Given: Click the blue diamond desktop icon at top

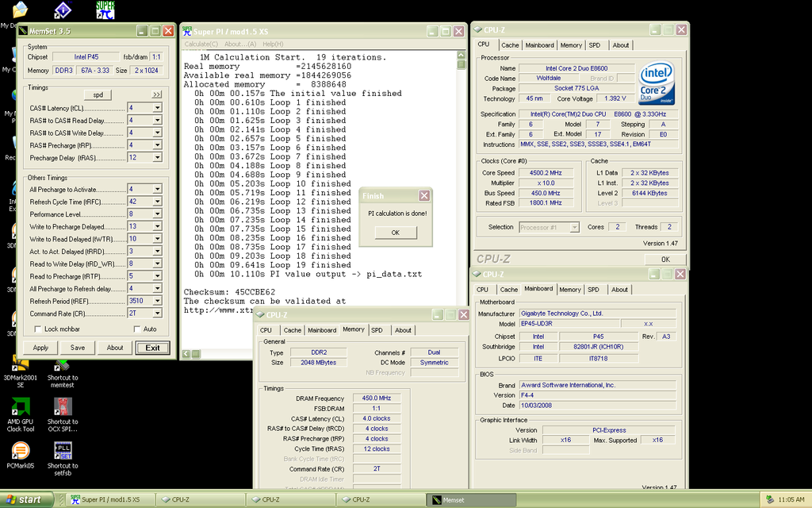Looking at the screenshot, I should 63,10.
